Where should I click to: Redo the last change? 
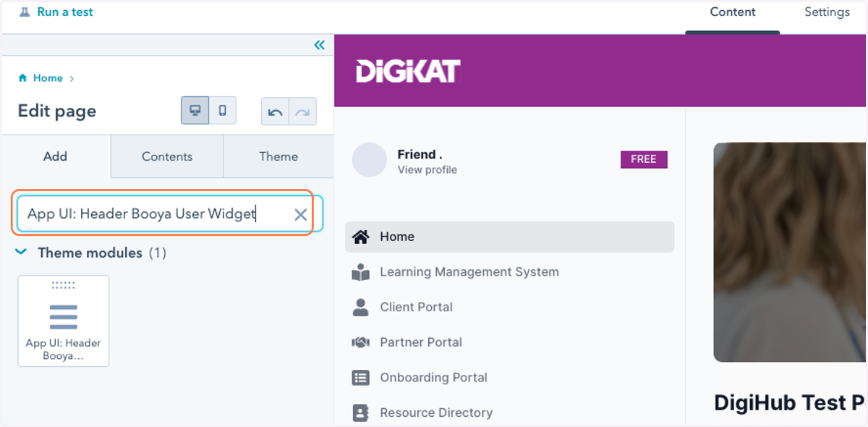[x=302, y=112]
